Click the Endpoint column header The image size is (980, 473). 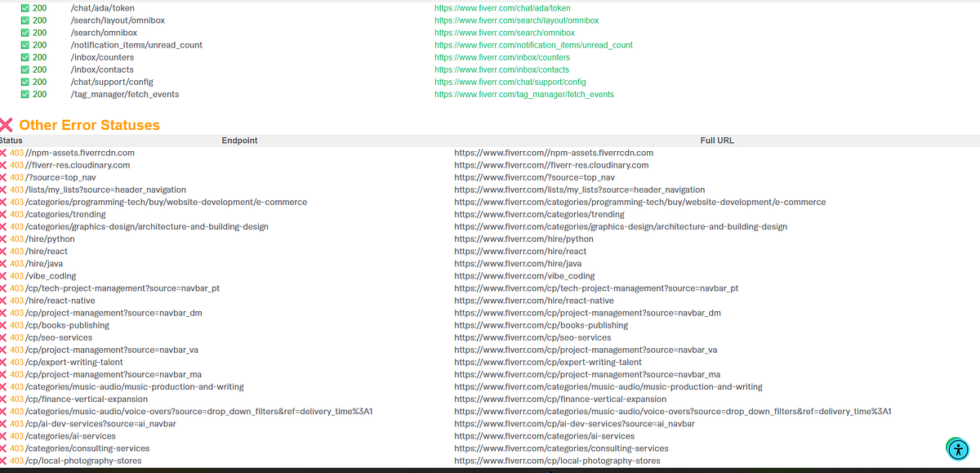tap(239, 140)
